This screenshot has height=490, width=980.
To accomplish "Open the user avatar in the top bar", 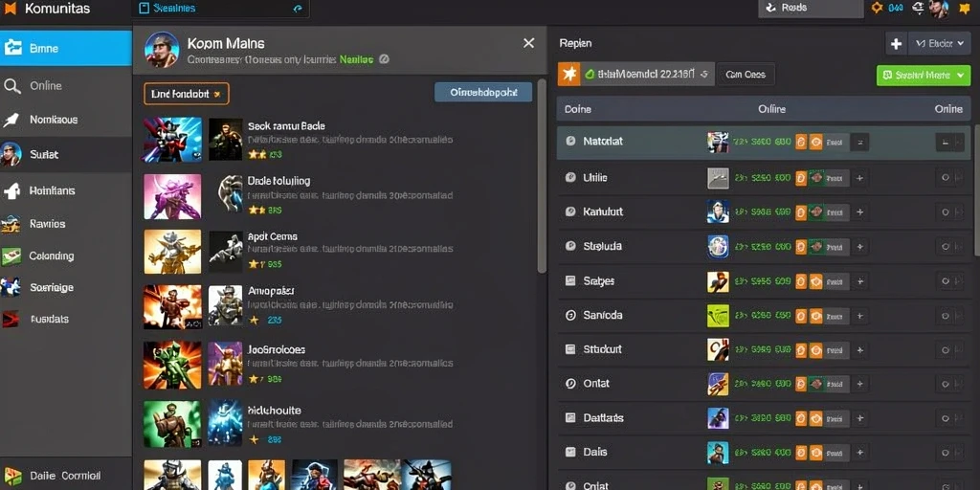I will tap(938, 8).
